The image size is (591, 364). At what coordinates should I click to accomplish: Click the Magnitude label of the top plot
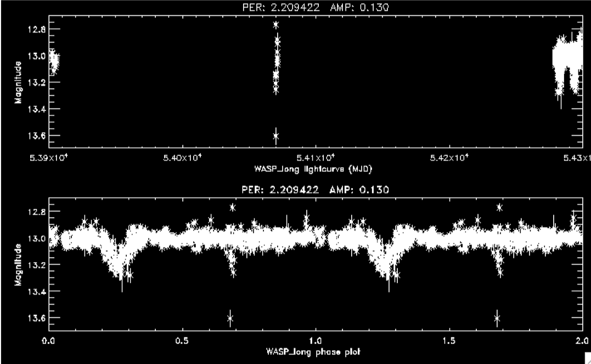pos(18,82)
